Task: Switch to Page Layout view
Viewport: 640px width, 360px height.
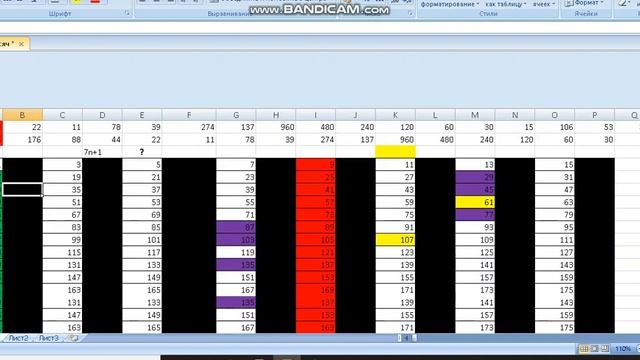Action: click(x=595, y=349)
